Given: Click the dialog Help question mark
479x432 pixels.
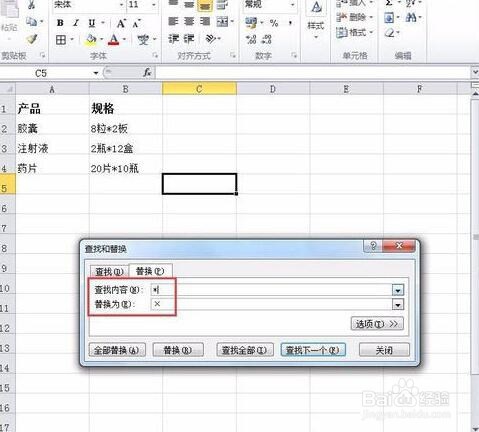Looking at the screenshot, I should (x=373, y=246).
